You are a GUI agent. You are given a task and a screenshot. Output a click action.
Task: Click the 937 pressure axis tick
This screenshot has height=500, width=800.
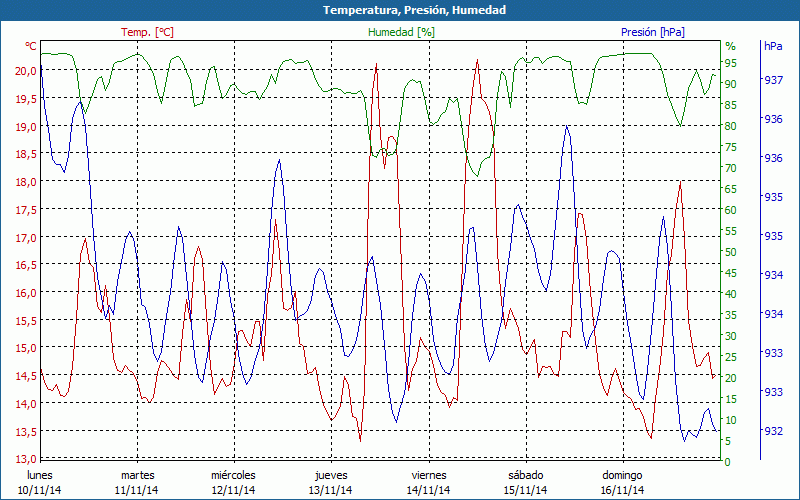(x=773, y=80)
